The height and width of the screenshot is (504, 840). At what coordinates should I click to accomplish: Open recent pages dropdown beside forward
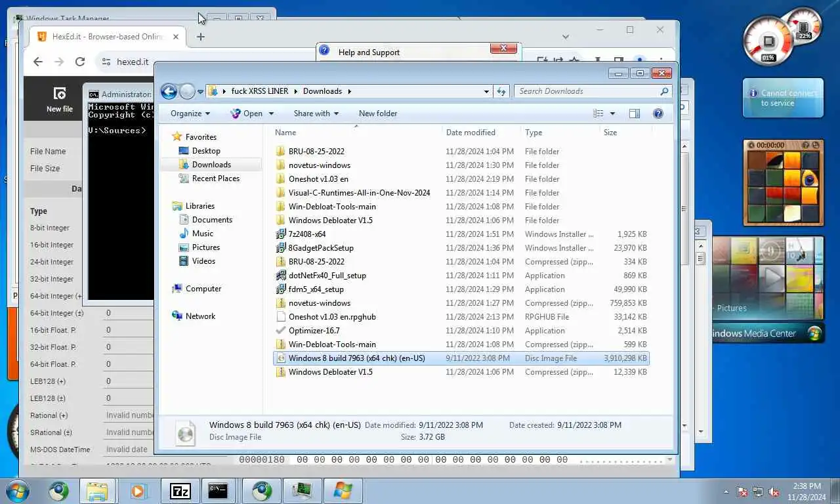tap(201, 92)
